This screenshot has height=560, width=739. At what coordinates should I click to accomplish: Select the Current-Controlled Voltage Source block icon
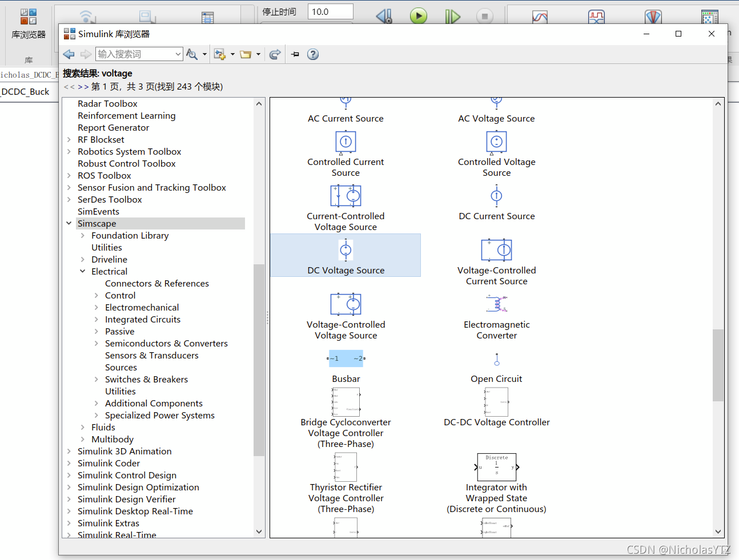tap(346, 196)
